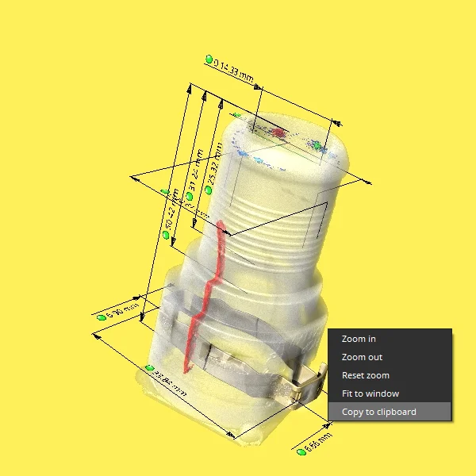Viewport: 476px width, 476px height.
Task: Click the green defect spot on cylinder top
Action: coord(317,146)
